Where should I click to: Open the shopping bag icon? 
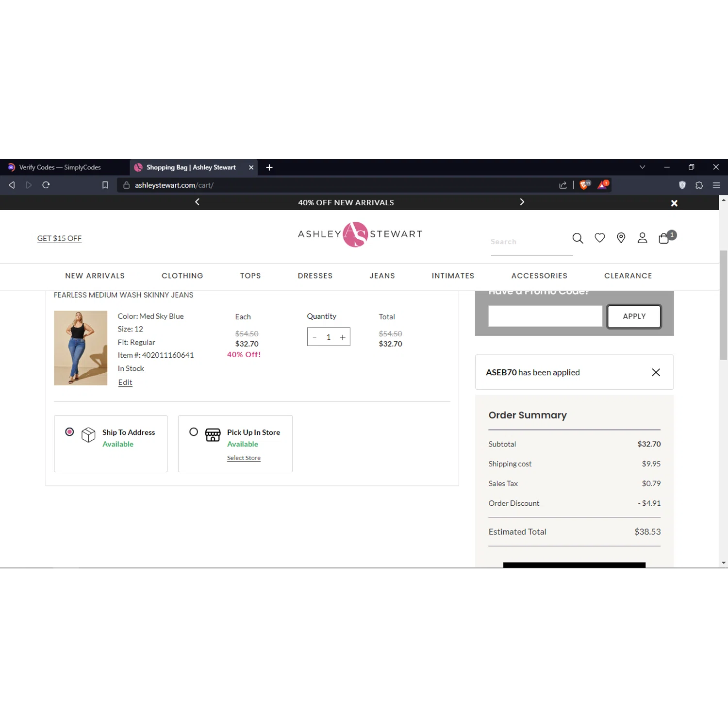point(664,238)
